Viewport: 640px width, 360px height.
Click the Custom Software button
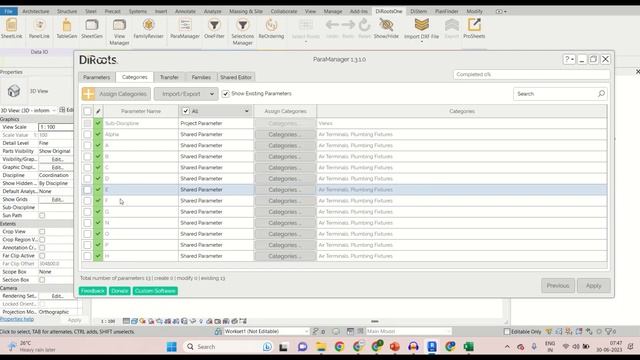pyautogui.click(x=155, y=291)
